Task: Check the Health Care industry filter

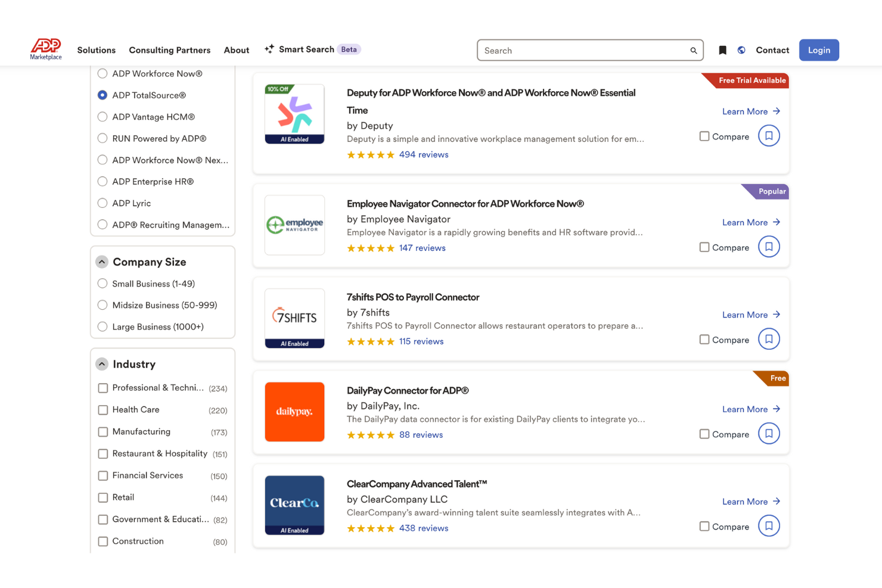Action: tap(103, 410)
